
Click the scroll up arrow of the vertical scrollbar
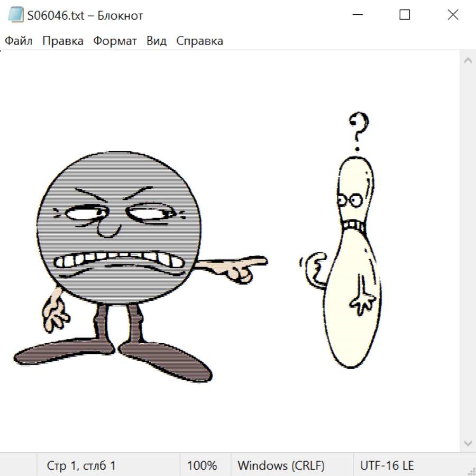coord(468,61)
